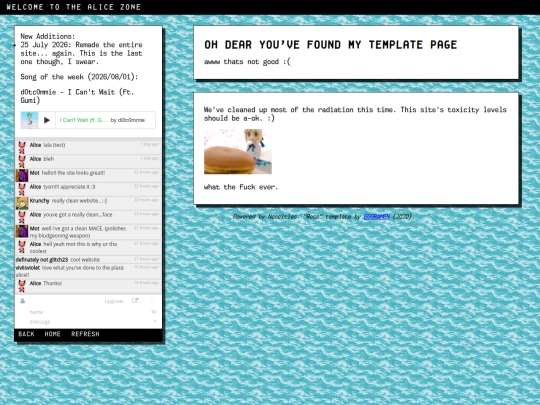The height and width of the screenshot is (405, 540).
Task: Click HOME in the sidebar nav bar
Action: tap(52, 334)
